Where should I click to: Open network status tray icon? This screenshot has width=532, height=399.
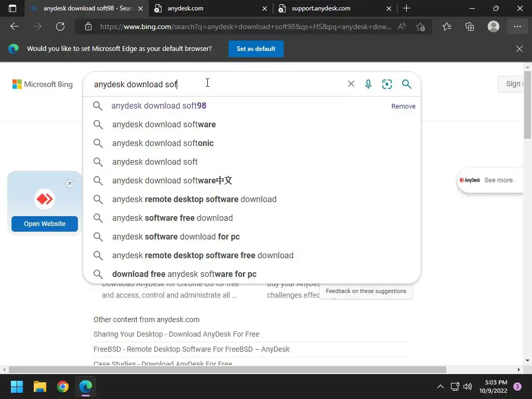[x=455, y=387]
